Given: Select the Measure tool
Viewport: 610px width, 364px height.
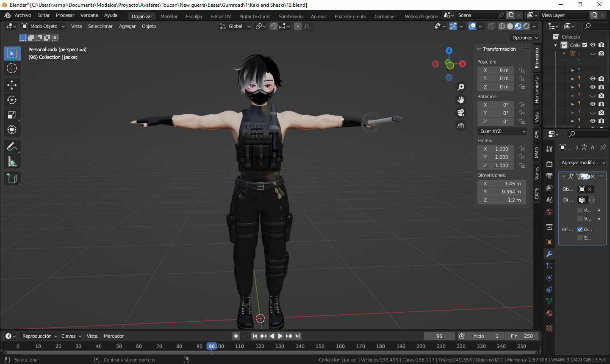Looking at the screenshot, I should pos(12,162).
